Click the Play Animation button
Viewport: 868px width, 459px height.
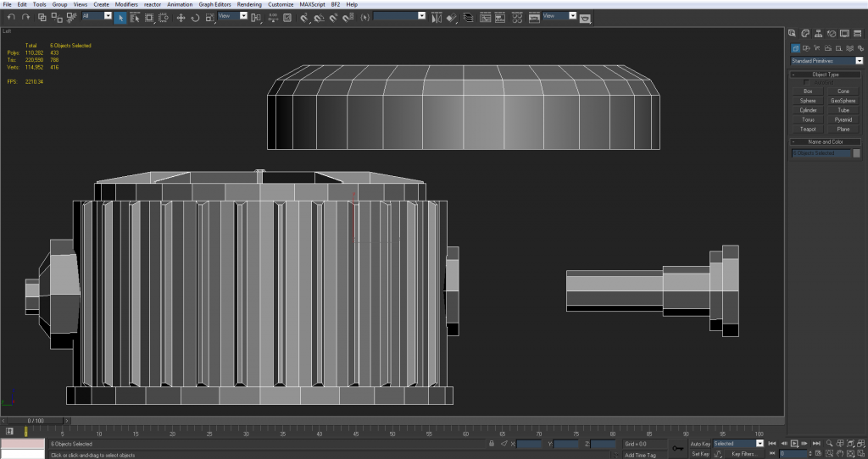click(x=794, y=444)
